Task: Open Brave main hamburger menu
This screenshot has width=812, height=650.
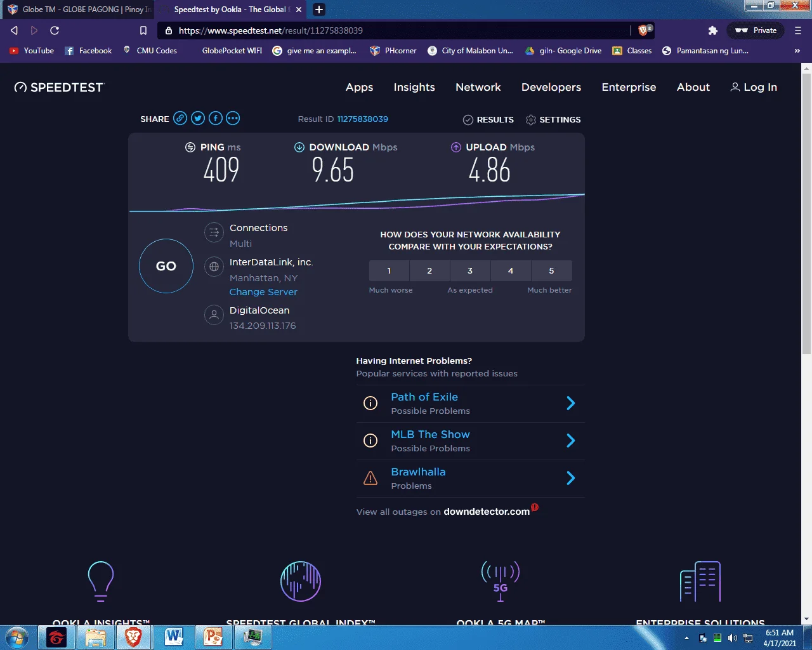Action: (x=798, y=30)
